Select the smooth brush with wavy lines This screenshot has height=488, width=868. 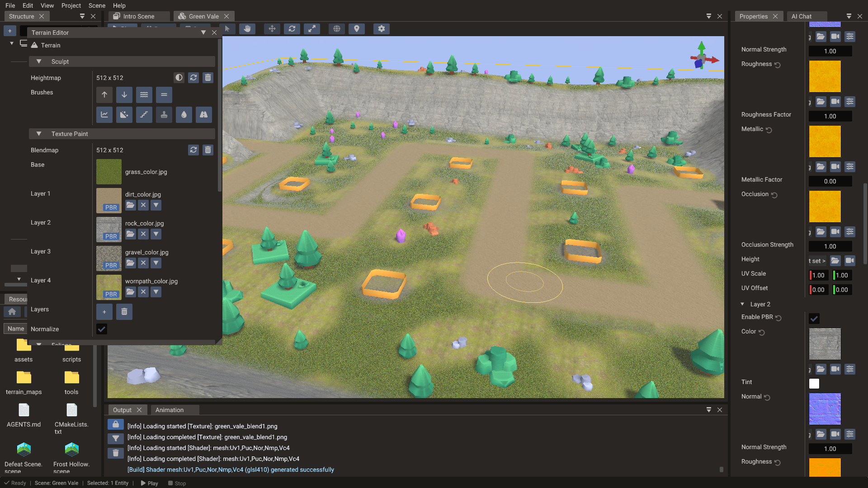pyautogui.click(x=144, y=95)
